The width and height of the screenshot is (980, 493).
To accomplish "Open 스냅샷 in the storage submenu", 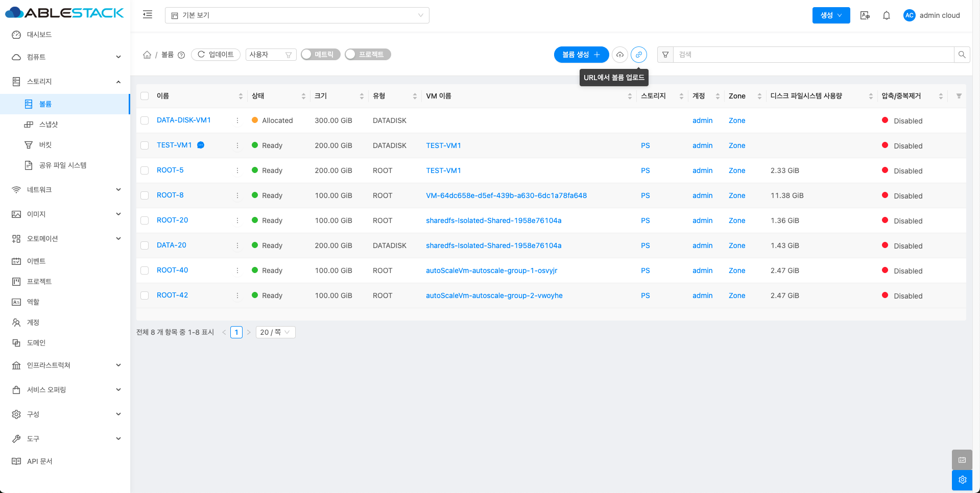I will click(x=49, y=125).
